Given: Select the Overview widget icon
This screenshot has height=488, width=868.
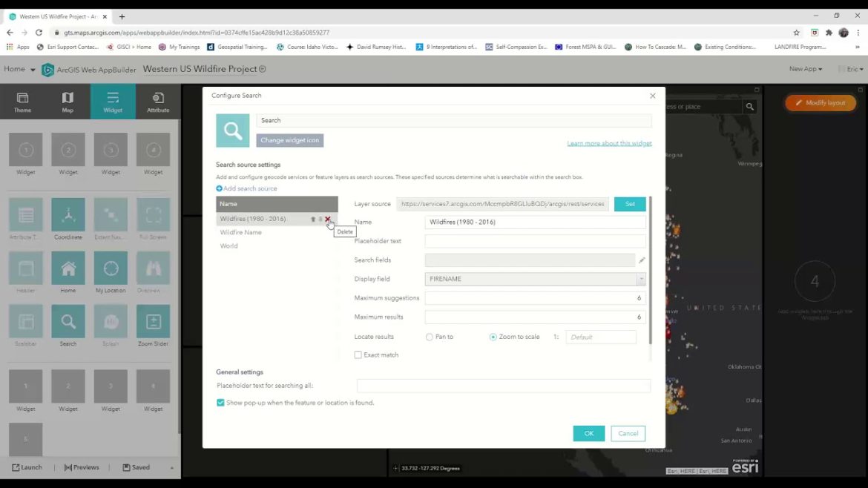Looking at the screenshot, I should click(x=154, y=268).
